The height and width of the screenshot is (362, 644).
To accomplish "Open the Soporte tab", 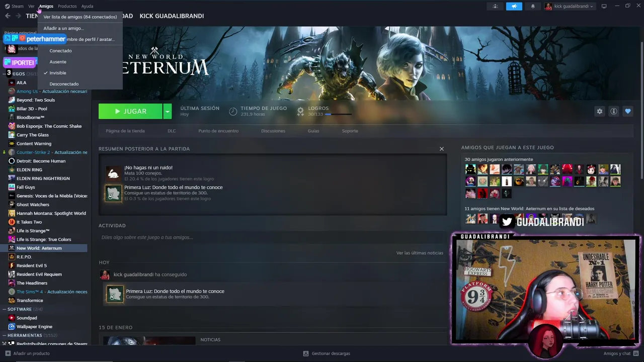I will (x=350, y=131).
